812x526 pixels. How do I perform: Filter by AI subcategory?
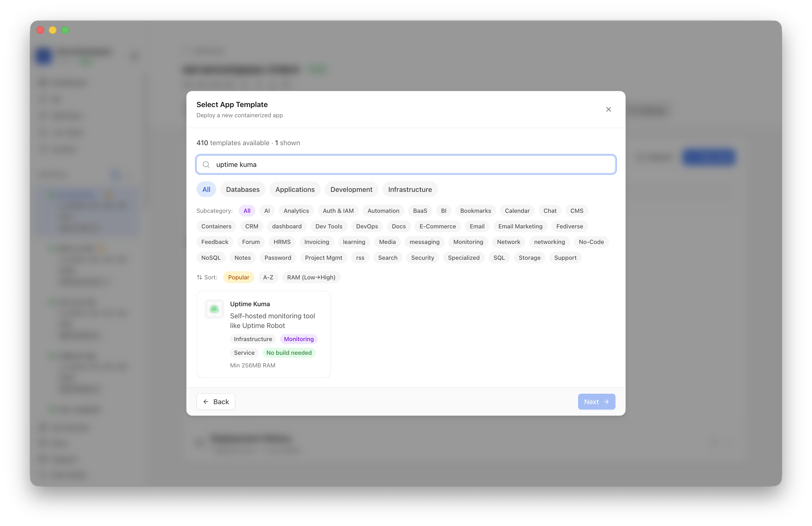(267, 211)
